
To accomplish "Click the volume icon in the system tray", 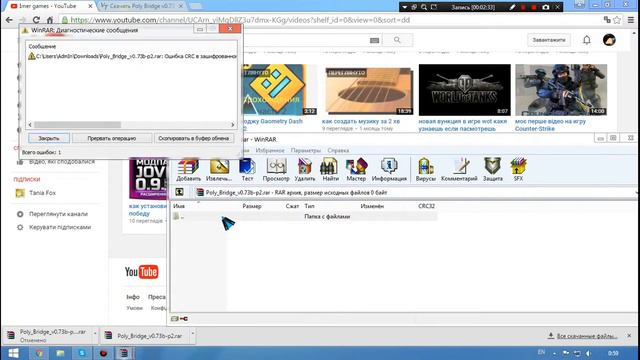I will [588, 353].
